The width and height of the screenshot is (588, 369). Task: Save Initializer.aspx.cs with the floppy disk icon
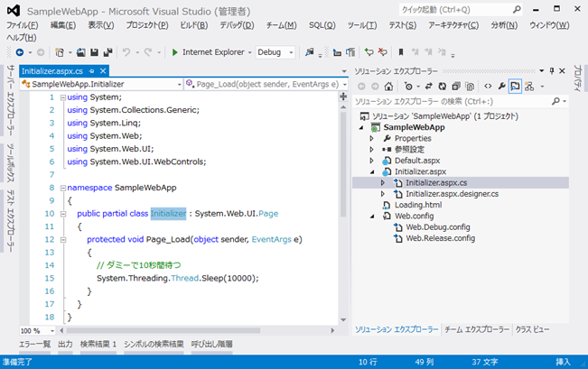click(x=94, y=52)
